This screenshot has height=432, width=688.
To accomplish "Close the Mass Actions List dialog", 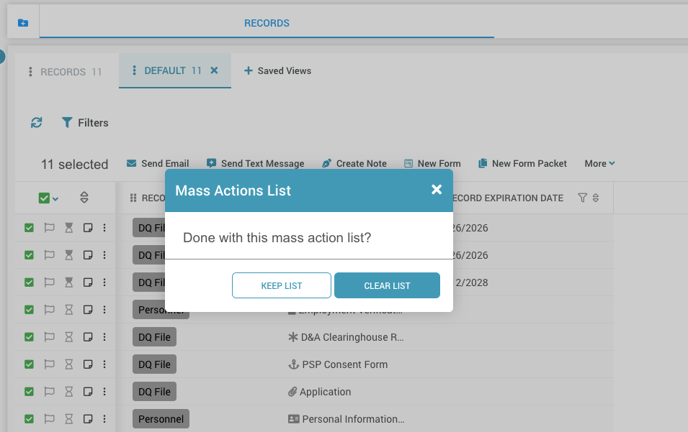I will pos(436,190).
